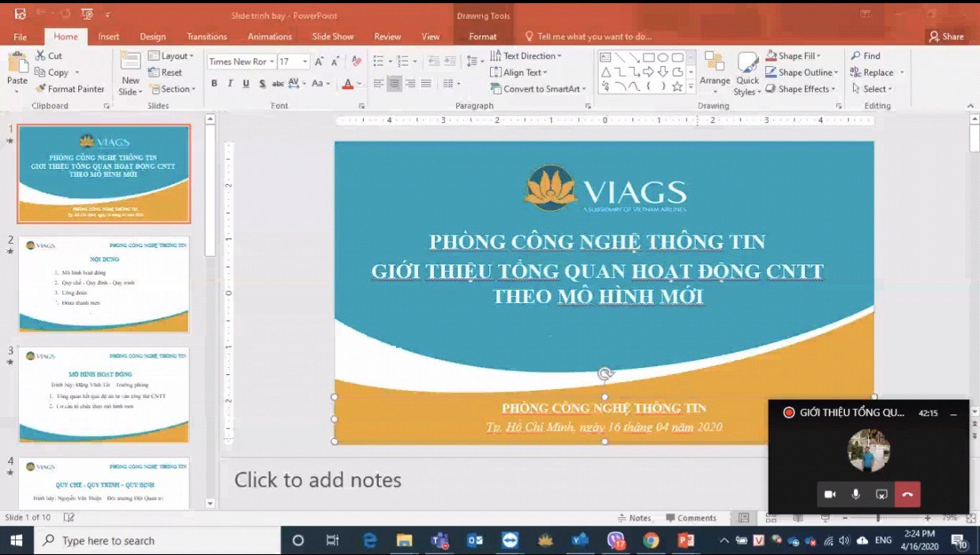Viewport: 980px width, 555px height.
Task: Stop screen sharing in Teams call window
Action: [881, 494]
